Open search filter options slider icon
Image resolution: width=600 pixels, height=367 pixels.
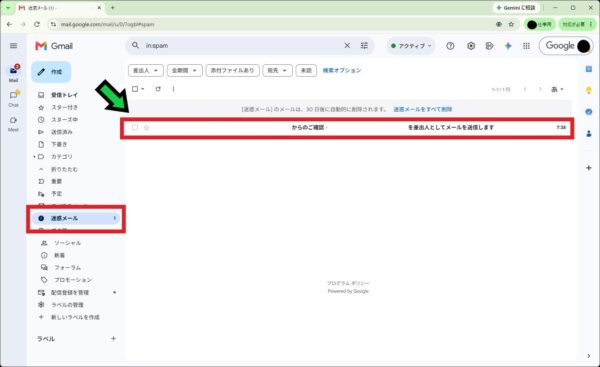click(364, 46)
